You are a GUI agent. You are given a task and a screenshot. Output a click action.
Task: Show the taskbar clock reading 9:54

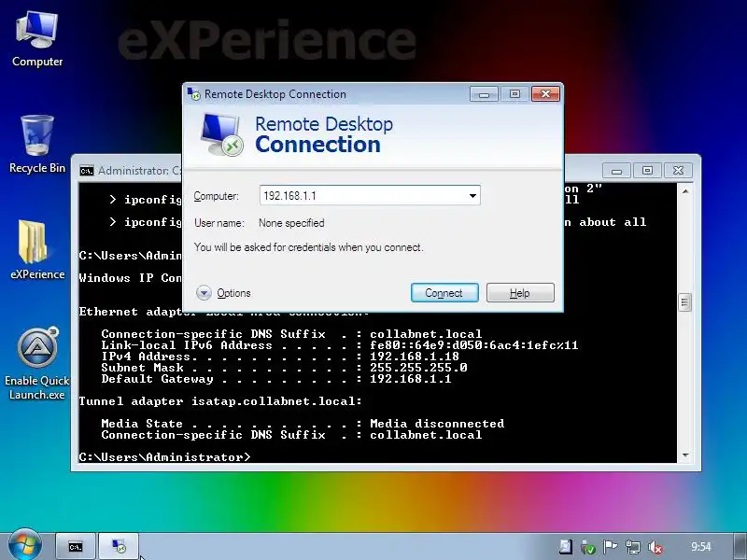(701, 547)
